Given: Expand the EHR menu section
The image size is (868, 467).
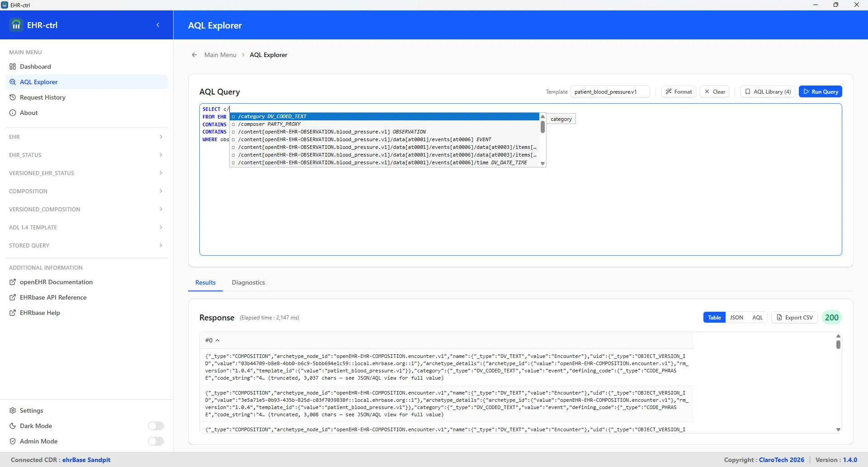Looking at the screenshot, I should pos(86,137).
